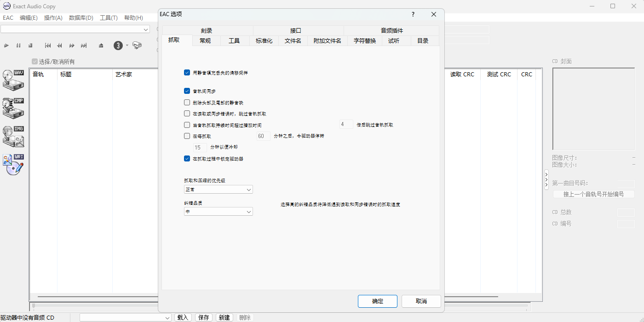
Task: Open 抓取和压缩的优先级 dropdown
Action: (x=218, y=190)
